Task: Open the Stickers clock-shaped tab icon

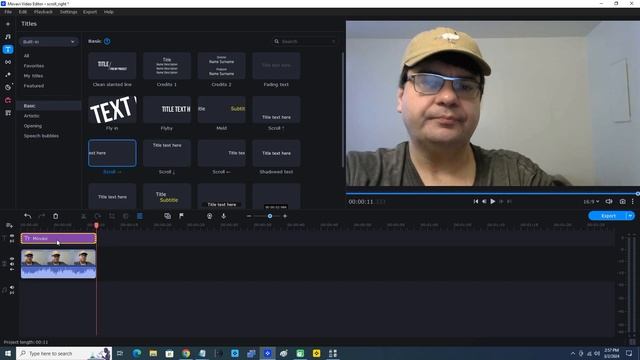Action: (8, 87)
